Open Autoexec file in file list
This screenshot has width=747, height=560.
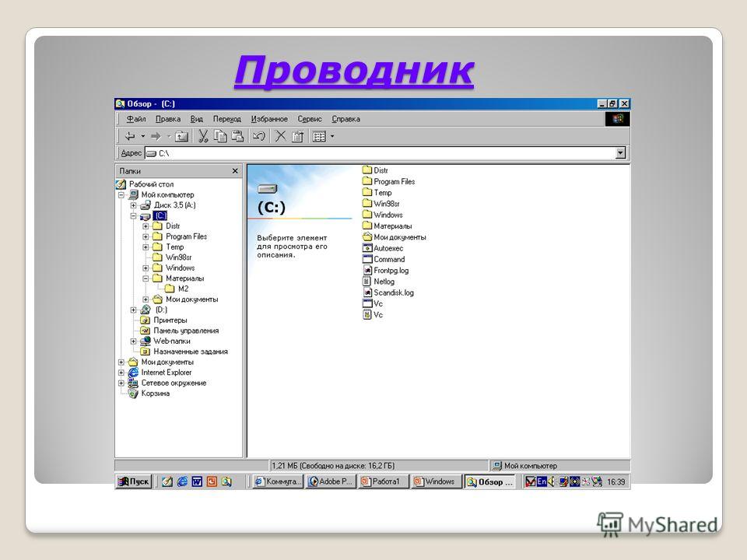pyautogui.click(x=383, y=248)
